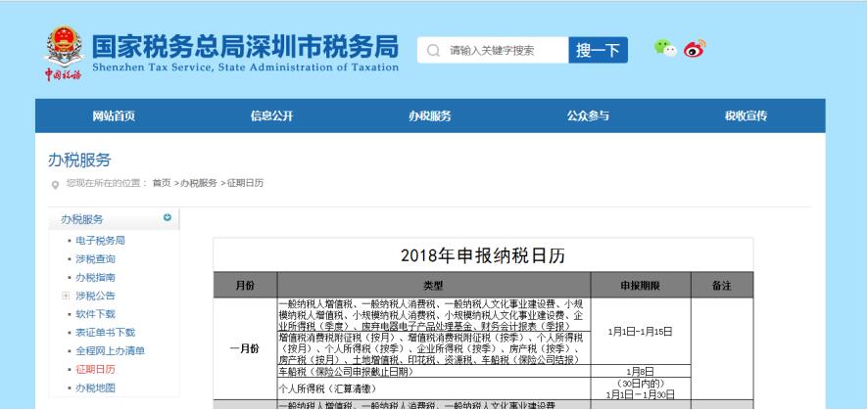868x410 pixels.
Task: Expand the 涉税公告 tree node
Action: click(x=66, y=296)
